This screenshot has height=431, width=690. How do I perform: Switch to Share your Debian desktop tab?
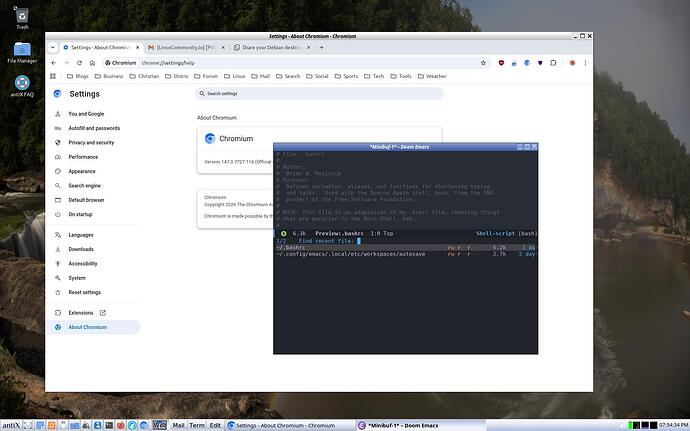pos(272,47)
